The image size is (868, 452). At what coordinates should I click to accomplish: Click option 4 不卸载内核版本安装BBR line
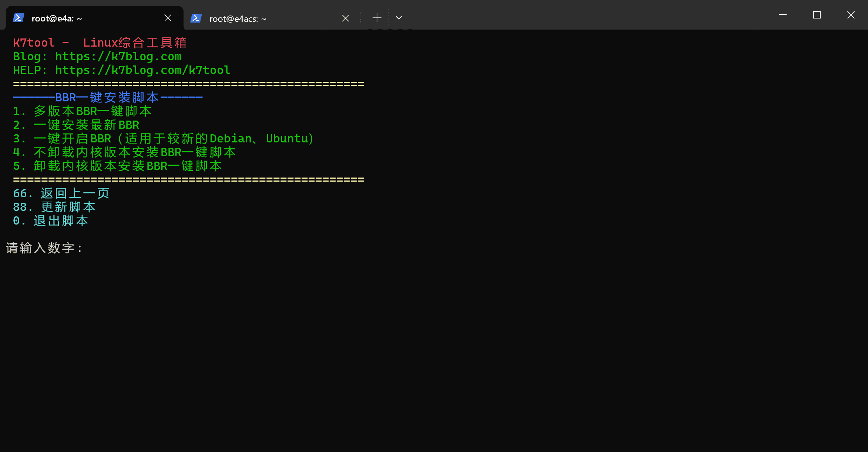point(124,152)
